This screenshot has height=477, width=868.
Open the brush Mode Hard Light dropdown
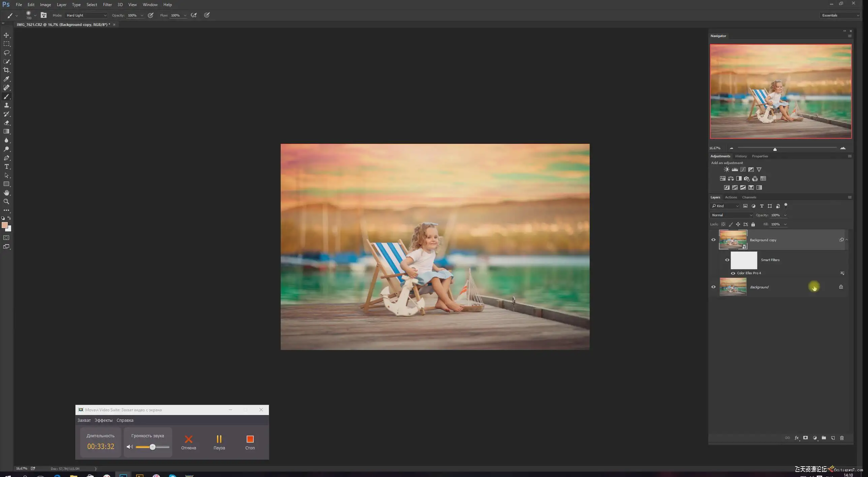[x=86, y=15]
